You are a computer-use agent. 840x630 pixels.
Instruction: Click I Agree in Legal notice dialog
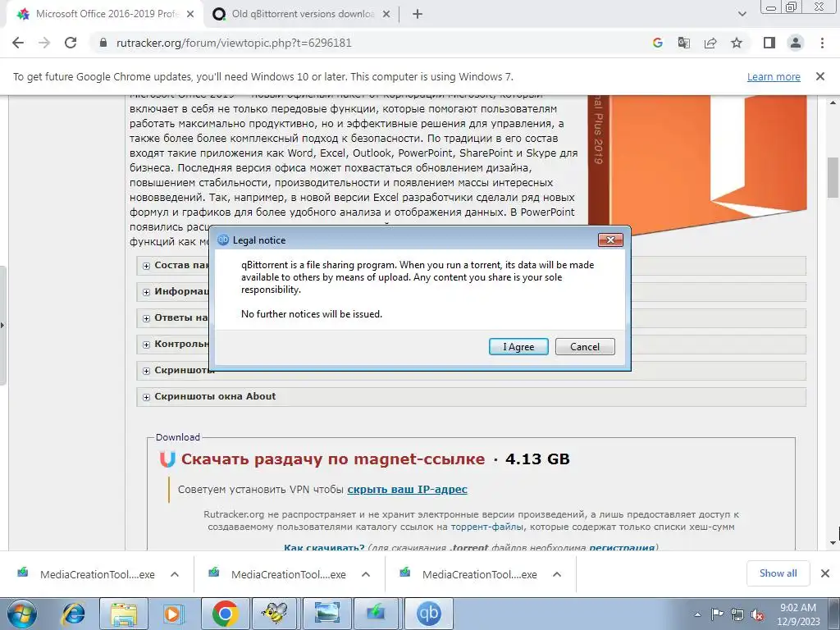point(518,347)
